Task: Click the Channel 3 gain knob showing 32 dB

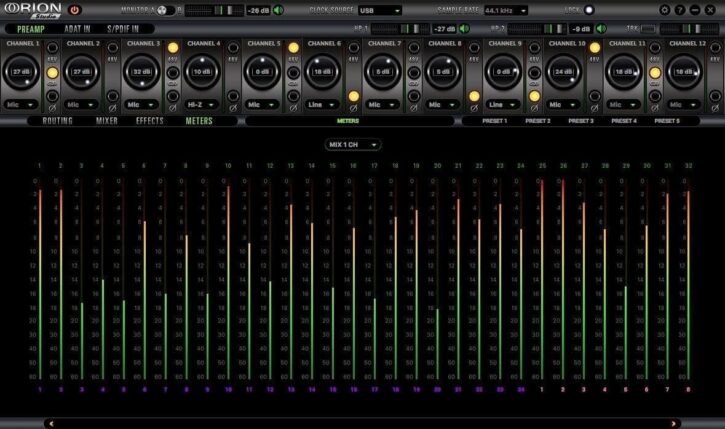Action: 142,72
